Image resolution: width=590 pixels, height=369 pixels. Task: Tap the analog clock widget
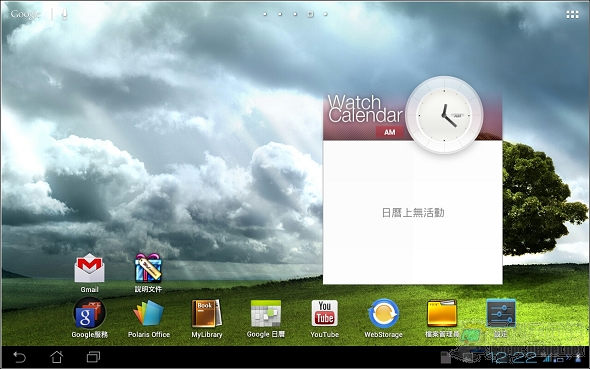point(444,115)
